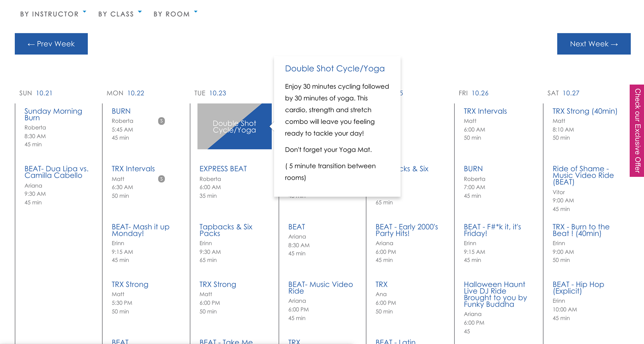Expand the By Instructor filter dropdown

(53, 14)
